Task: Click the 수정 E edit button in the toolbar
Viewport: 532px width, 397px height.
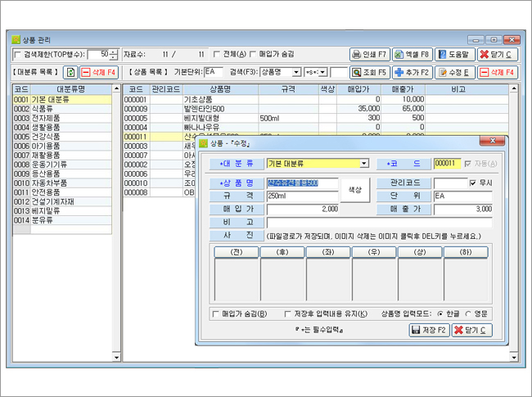Action: pyautogui.click(x=455, y=72)
